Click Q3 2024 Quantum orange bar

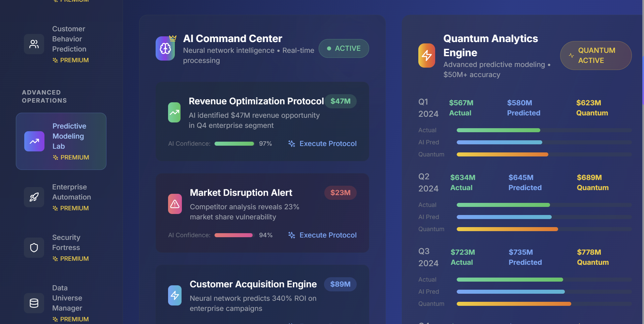(x=514, y=304)
